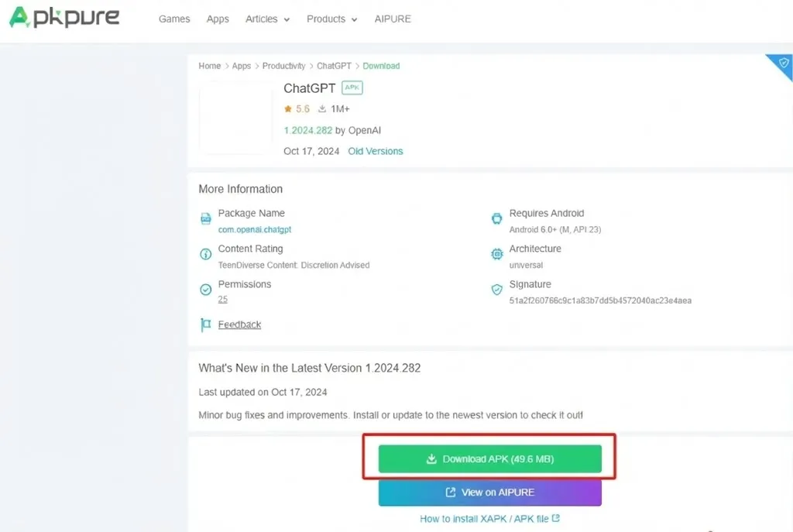Click the book icon beside Package Name
Screen dimensions: 793x532
(x=205, y=218)
